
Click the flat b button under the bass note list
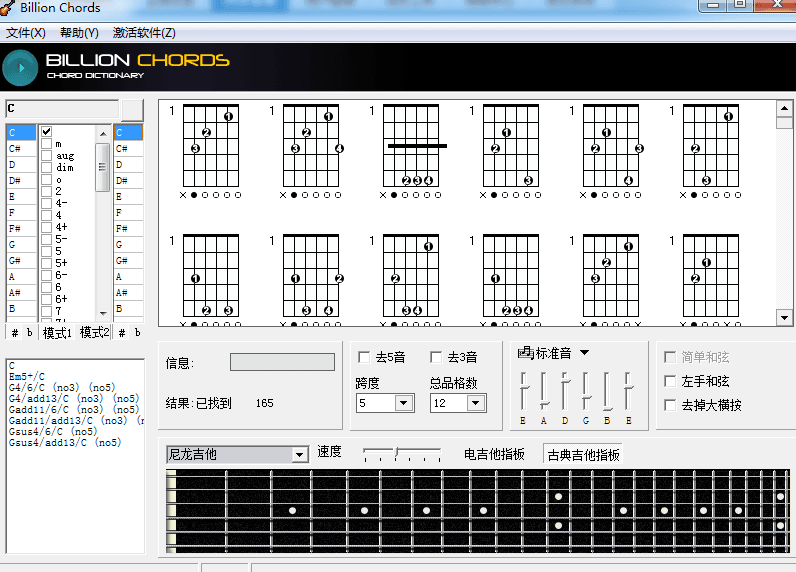click(138, 333)
